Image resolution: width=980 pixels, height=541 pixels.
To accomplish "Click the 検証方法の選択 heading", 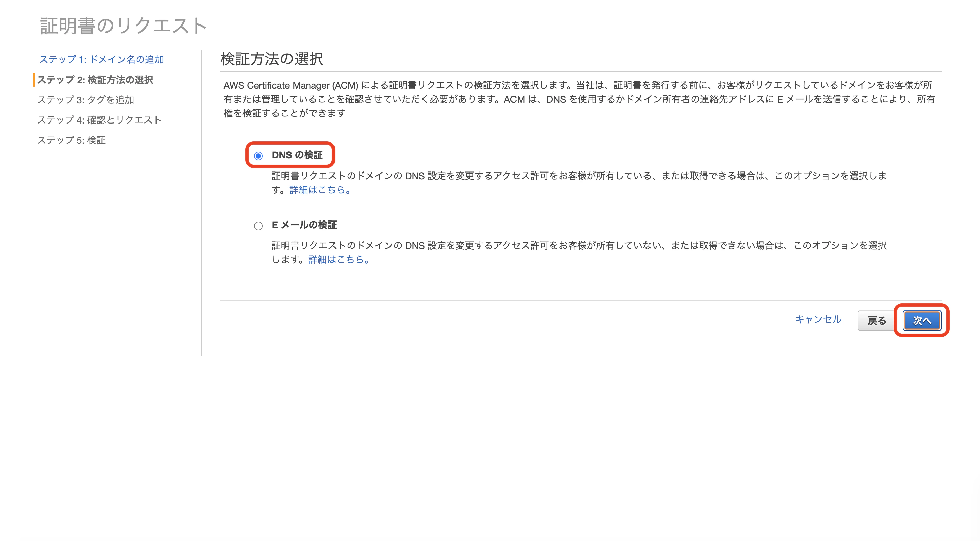I will pyautogui.click(x=272, y=59).
